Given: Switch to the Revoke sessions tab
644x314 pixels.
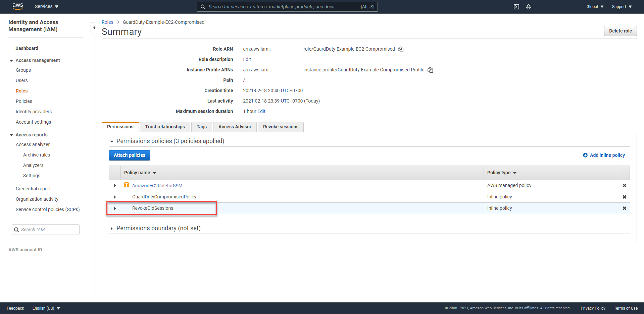Looking at the screenshot, I should [x=281, y=127].
